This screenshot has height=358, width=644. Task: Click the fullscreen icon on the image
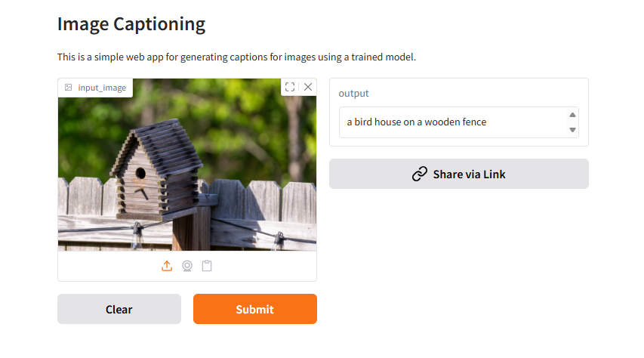[x=290, y=87]
